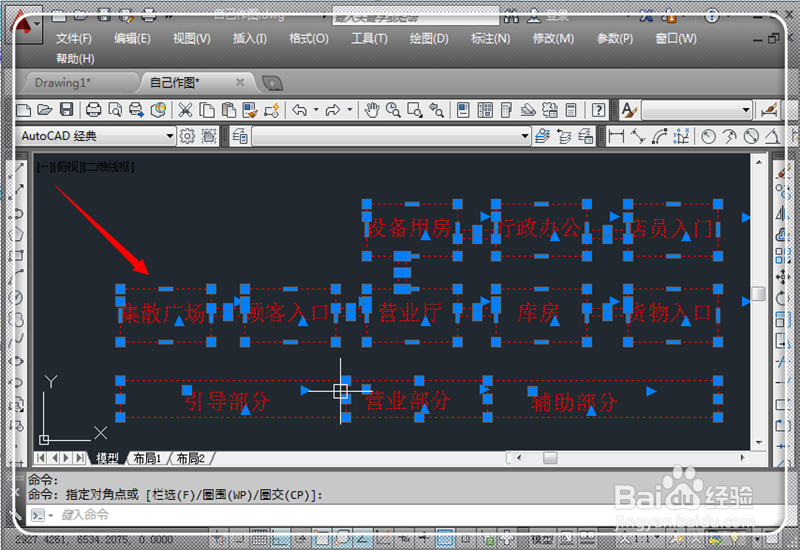This screenshot has height=550, width=800.
Task: Open the application menu dropdown arrow
Action: [x=38, y=23]
